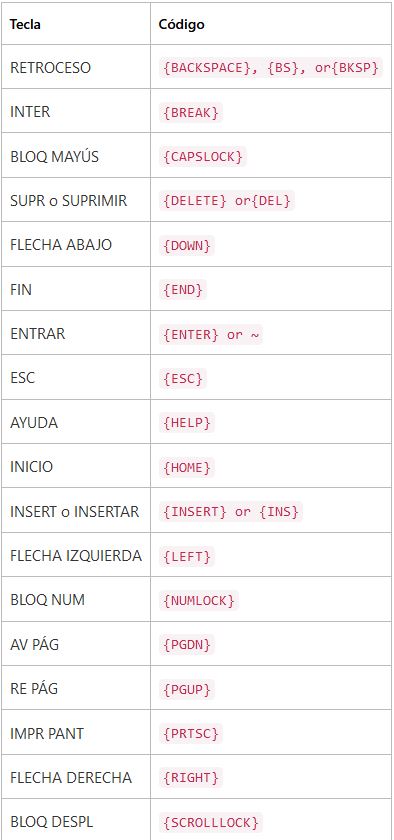Viewport: 394px width, 840px height.
Task: Select the {INSERT} or {INS} code
Action: click(x=231, y=512)
